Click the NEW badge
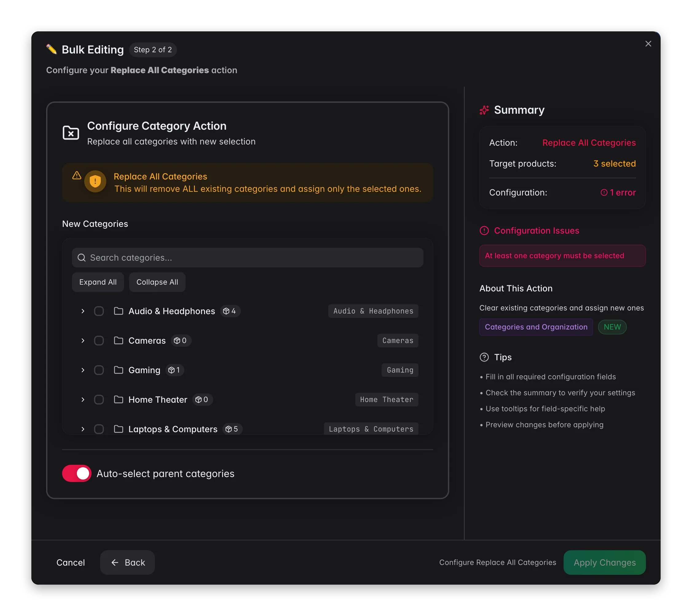Image resolution: width=692 pixels, height=616 pixels. [612, 327]
